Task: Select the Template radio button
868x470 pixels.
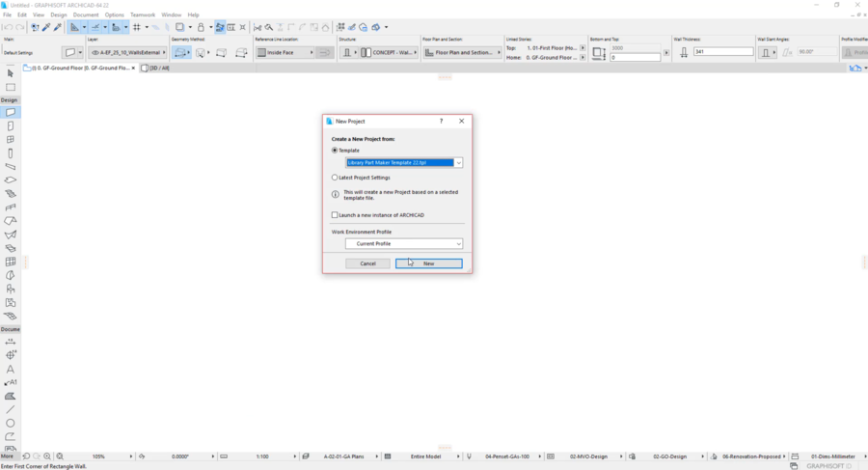Action: click(335, 151)
